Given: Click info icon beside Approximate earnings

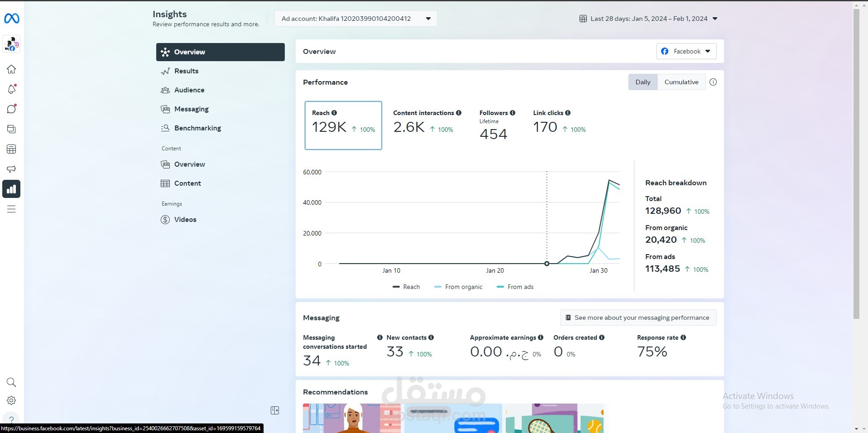Looking at the screenshot, I should [541, 337].
